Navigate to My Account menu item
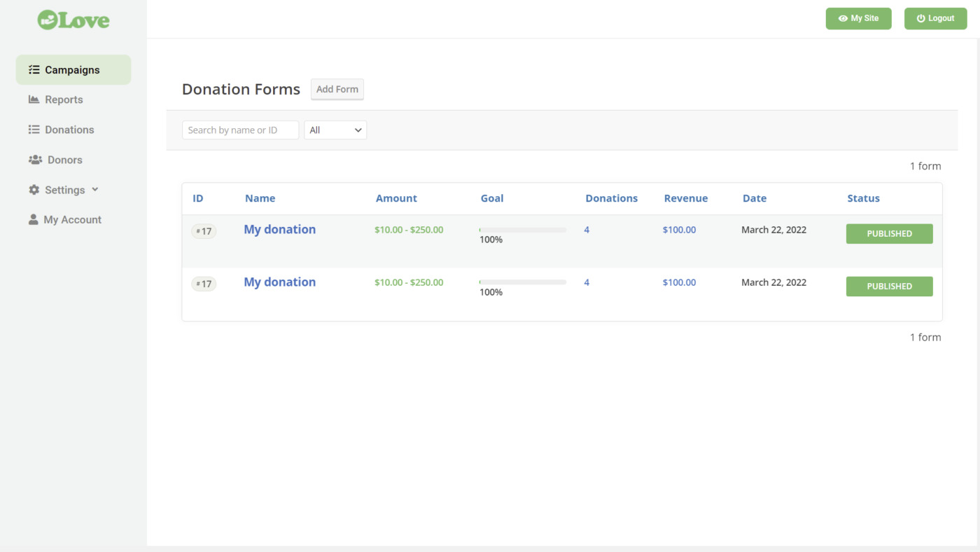This screenshot has height=552, width=980. [71, 219]
